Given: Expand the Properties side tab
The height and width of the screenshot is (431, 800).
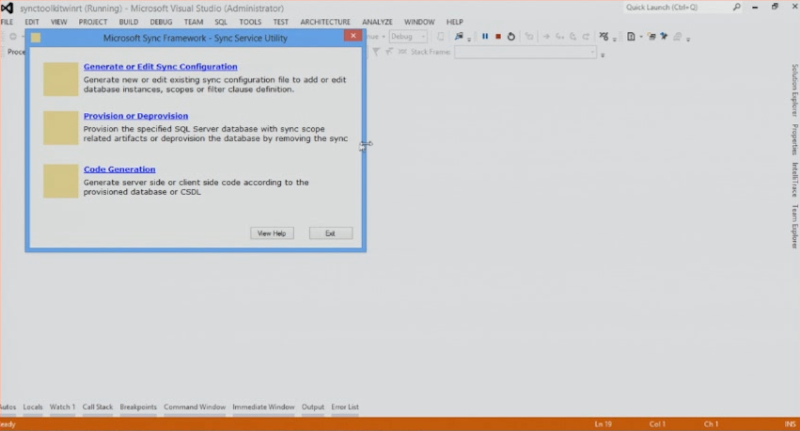Looking at the screenshot, I should click(794, 139).
